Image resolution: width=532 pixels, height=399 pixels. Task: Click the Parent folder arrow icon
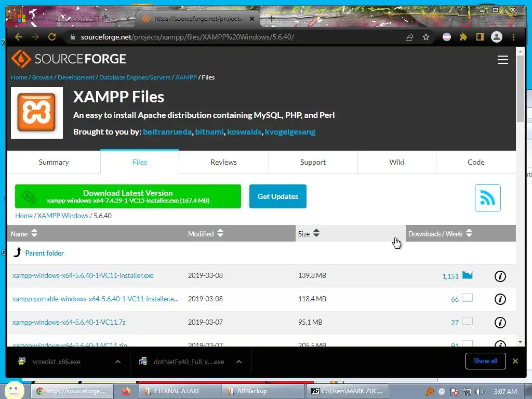18,252
